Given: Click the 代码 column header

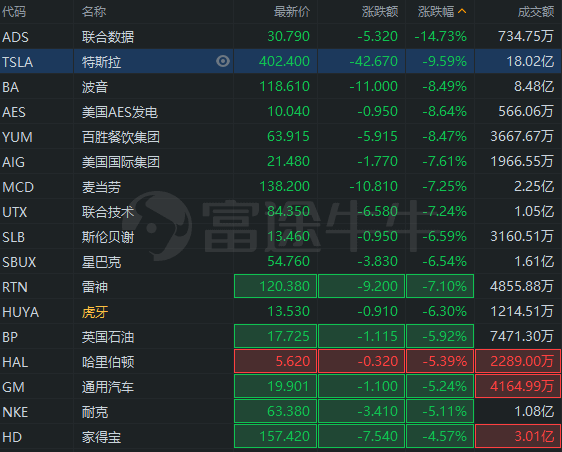Looking at the screenshot, I should [x=14, y=12].
